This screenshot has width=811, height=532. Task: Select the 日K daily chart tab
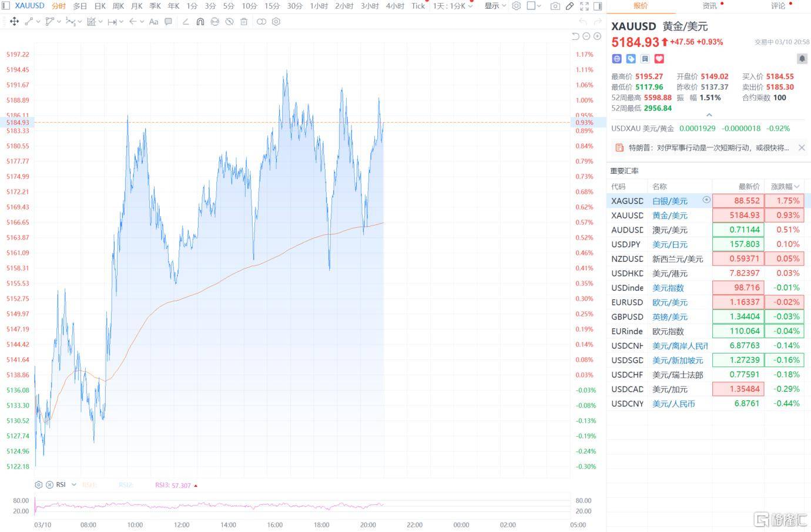pyautogui.click(x=100, y=6)
